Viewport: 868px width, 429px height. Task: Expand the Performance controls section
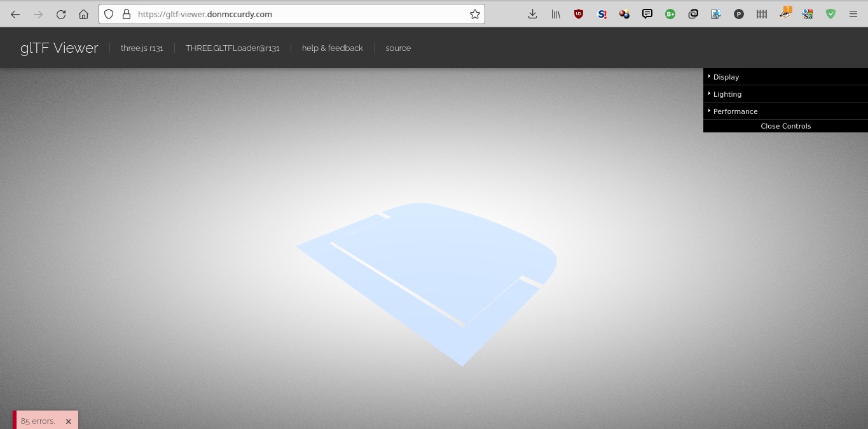pyautogui.click(x=735, y=111)
